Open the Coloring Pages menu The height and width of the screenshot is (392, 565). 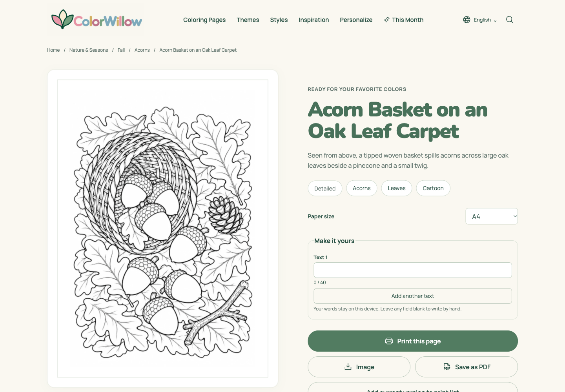click(x=204, y=20)
